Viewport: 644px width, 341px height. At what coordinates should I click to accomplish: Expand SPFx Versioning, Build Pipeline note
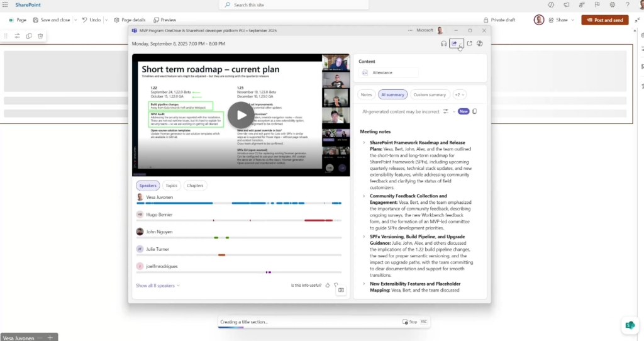click(364, 237)
